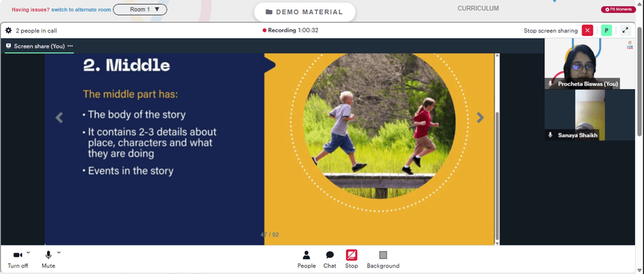Mute the microphone
Image resolution: width=644 pixels, height=274 pixels.
[48, 260]
